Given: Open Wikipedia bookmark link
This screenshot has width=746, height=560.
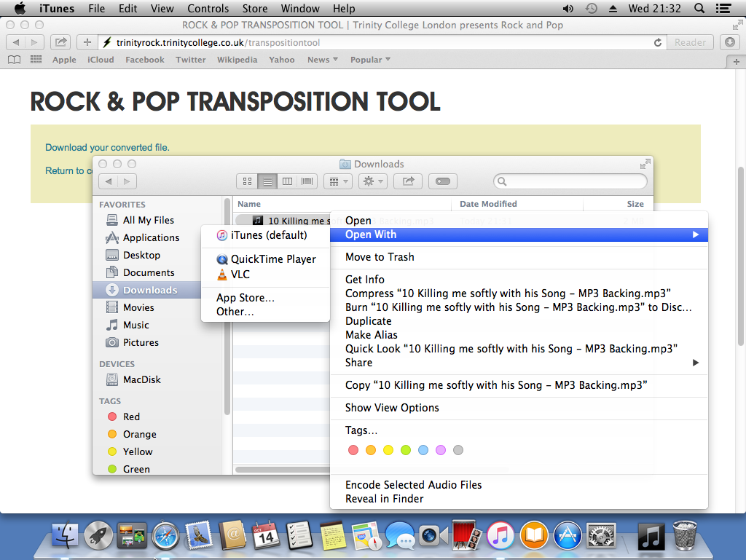Looking at the screenshot, I should click(x=237, y=60).
